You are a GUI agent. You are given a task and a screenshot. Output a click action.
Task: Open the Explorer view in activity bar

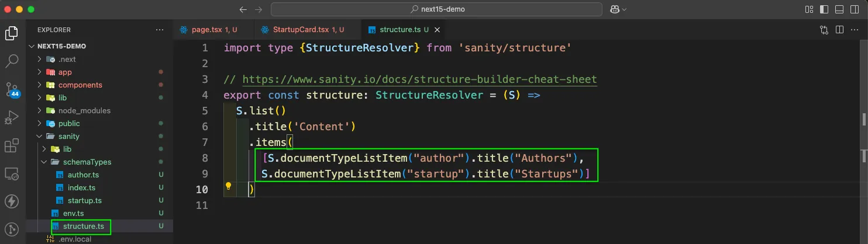click(x=12, y=33)
